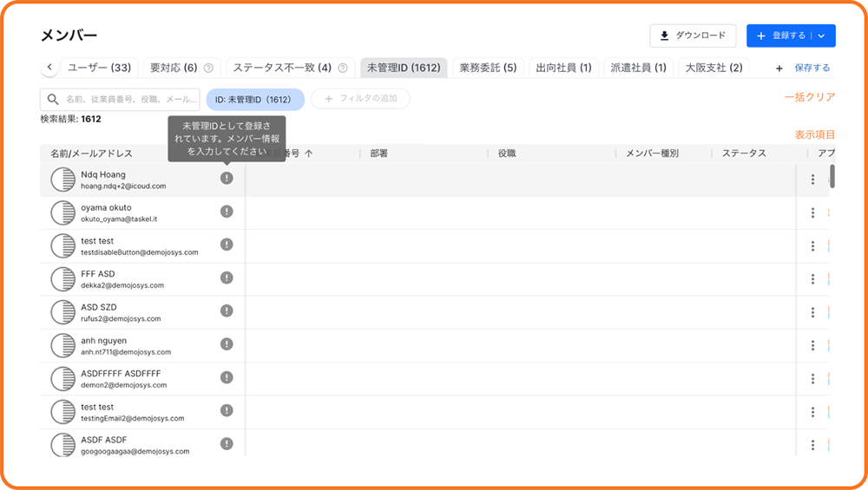Click the plus icon to add tab
The image size is (868, 490).
click(x=779, y=68)
